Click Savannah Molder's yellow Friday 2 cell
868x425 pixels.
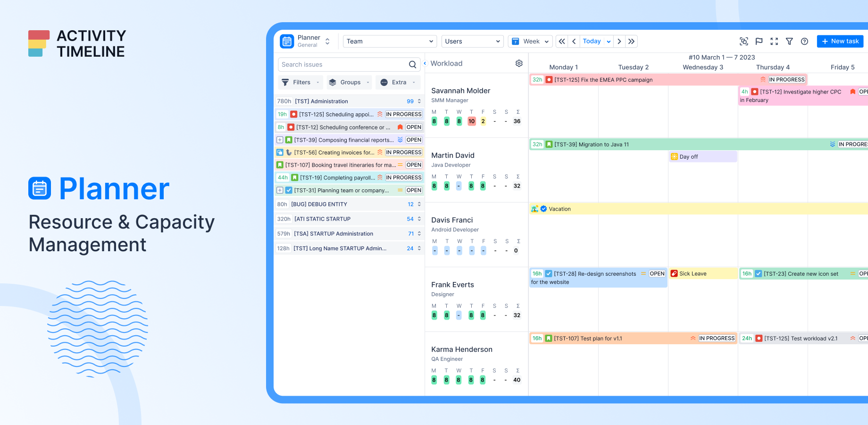[x=483, y=121]
